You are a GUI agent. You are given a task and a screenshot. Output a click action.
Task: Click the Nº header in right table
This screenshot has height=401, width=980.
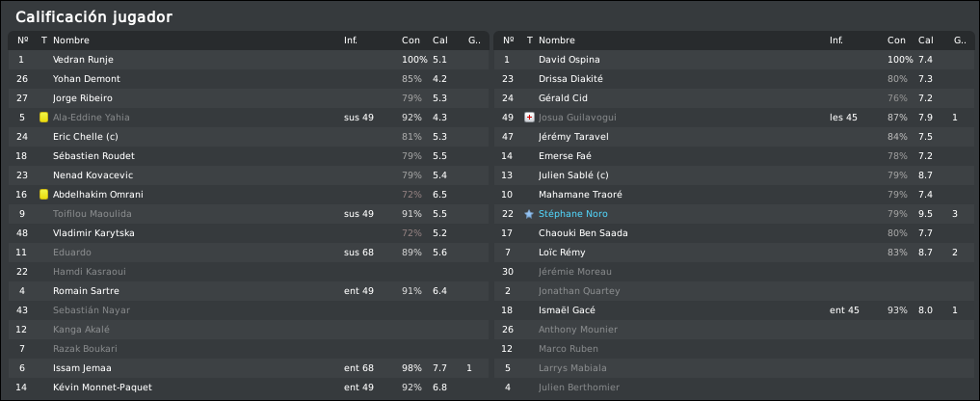508,40
